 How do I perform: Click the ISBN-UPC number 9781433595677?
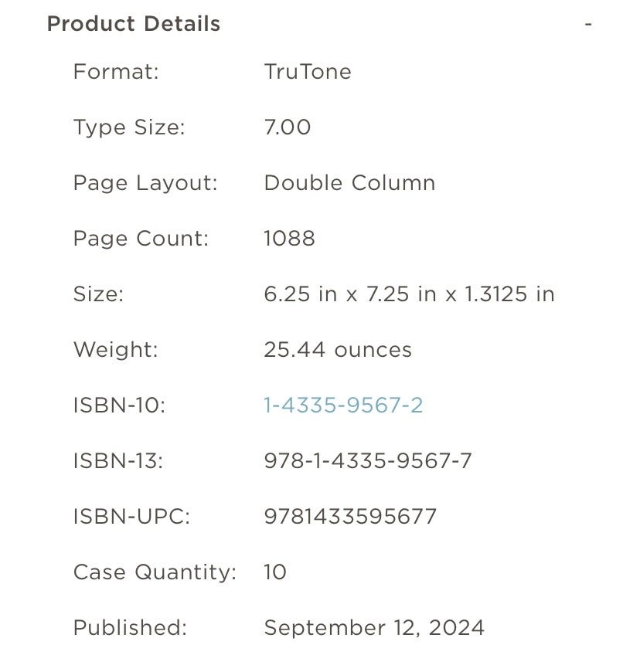(x=350, y=517)
